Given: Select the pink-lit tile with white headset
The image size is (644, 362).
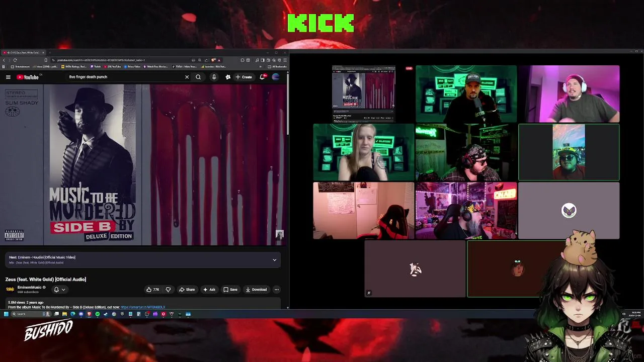Looking at the screenshot, I should (x=569, y=94).
